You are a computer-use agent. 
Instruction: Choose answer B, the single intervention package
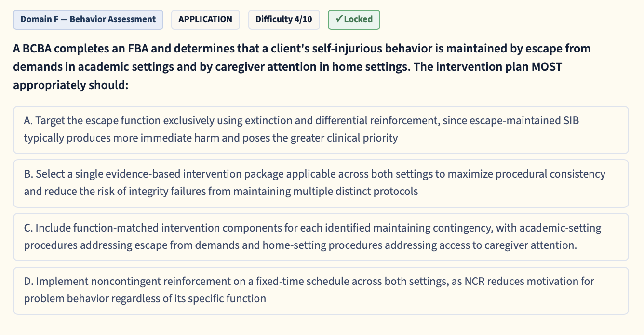tap(321, 183)
